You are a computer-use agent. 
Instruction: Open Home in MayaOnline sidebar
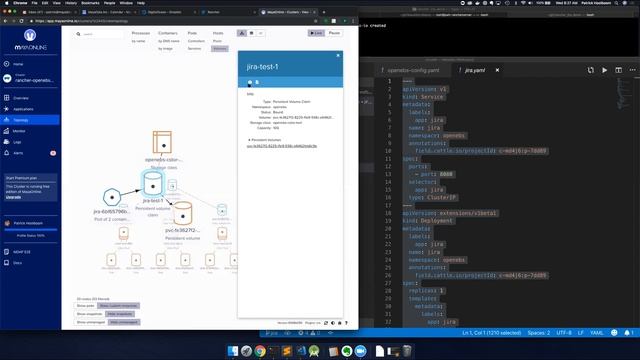tap(18, 64)
